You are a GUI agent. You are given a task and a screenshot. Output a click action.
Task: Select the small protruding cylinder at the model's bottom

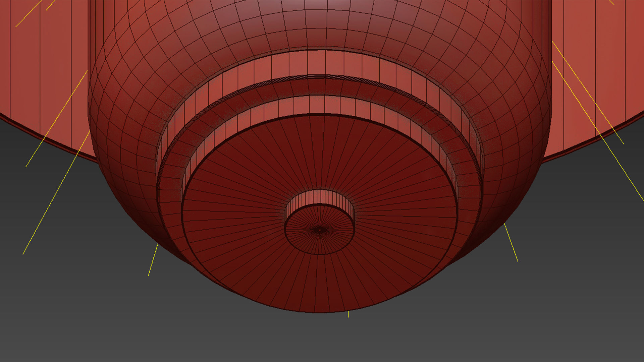pos(319,222)
